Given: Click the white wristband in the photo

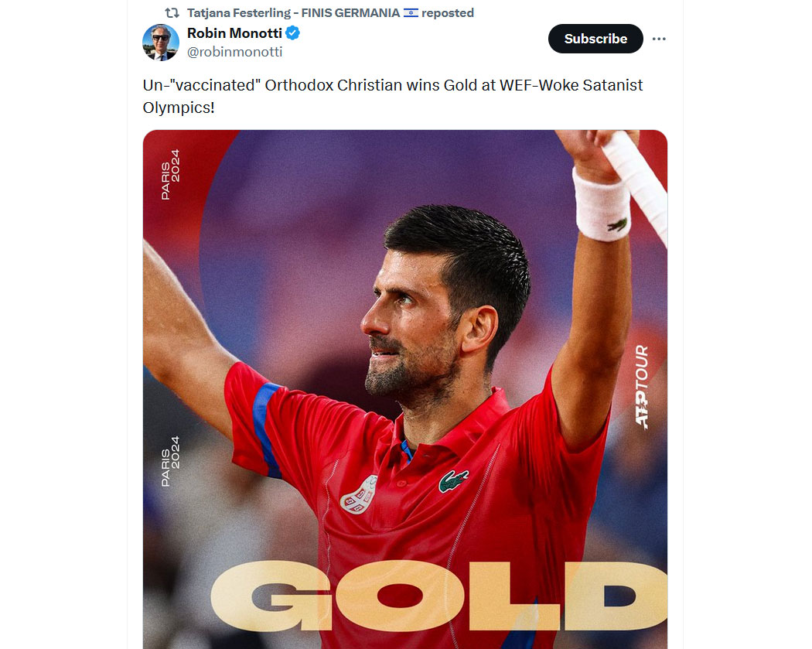Looking at the screenshot, I should [x=602, y=204].
